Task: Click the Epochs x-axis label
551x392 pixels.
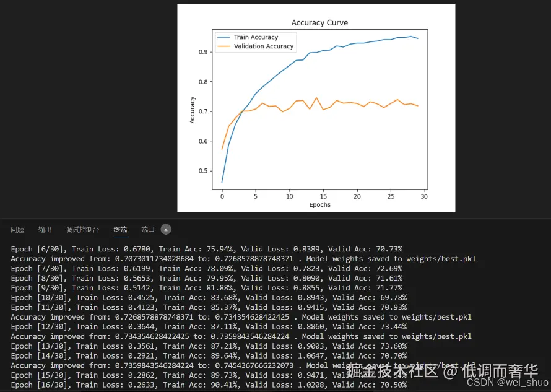Action: tap(320, 204)
